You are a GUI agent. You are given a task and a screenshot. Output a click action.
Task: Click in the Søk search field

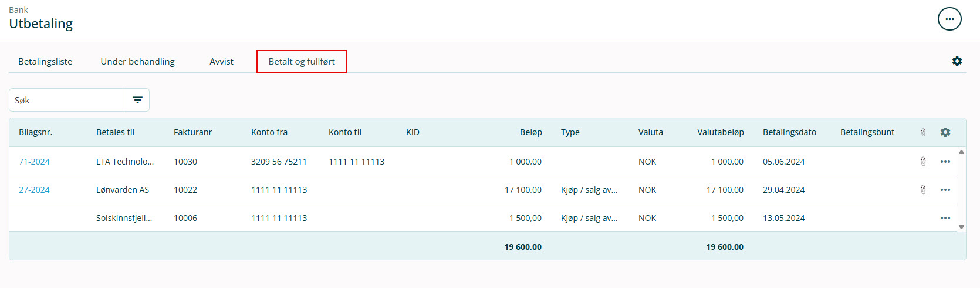(x=67, y=101)
